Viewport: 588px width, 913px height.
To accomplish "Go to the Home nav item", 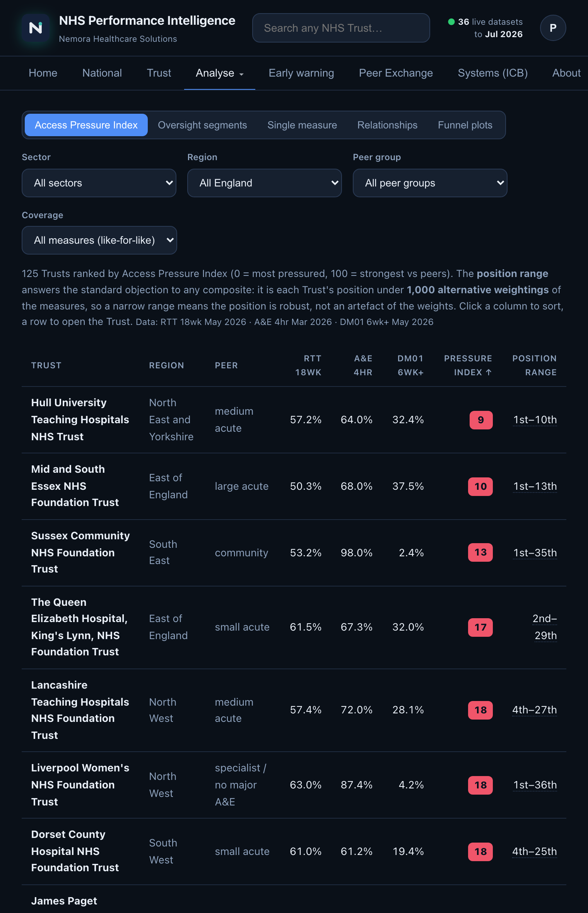I will [x=43, y=73].
